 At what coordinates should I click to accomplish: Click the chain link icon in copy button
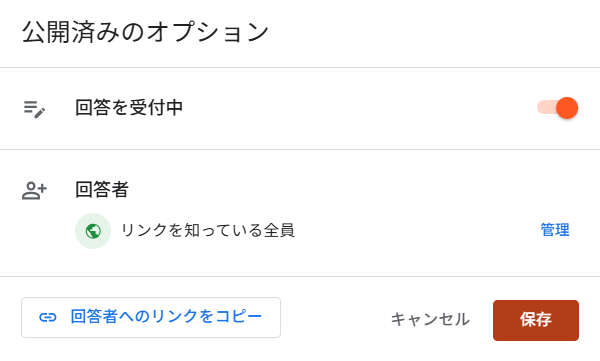[x=48, y=317]
